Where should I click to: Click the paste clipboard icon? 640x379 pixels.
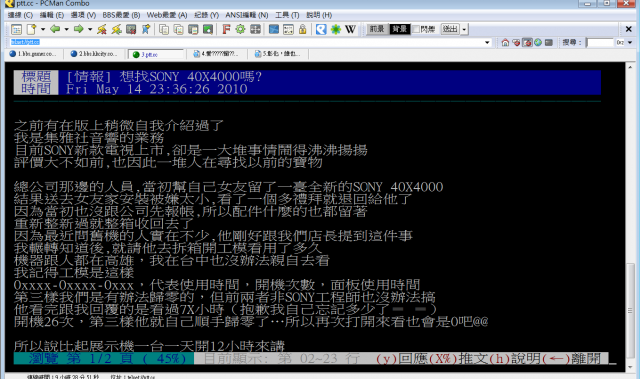click(x=193, y=29)
